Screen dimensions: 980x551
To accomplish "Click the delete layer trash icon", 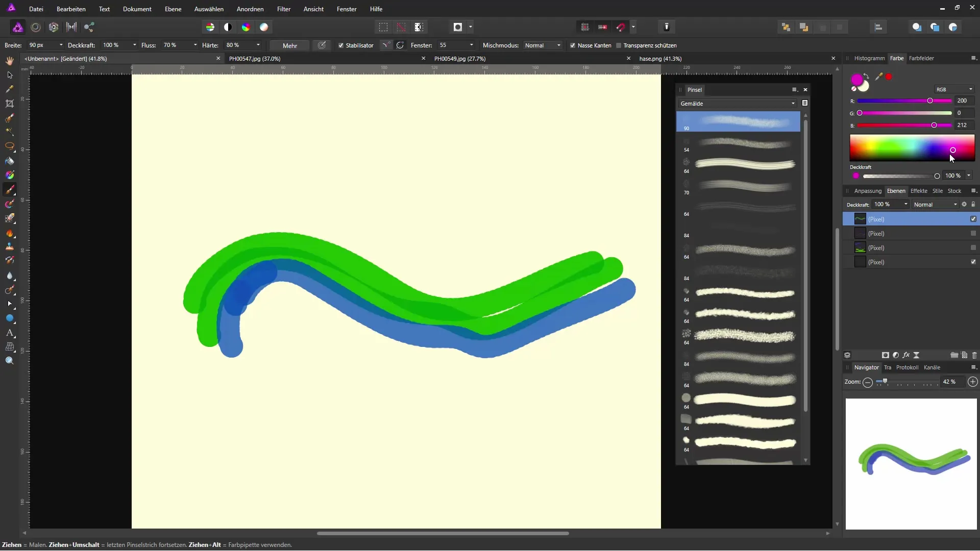I will [974, 355].
